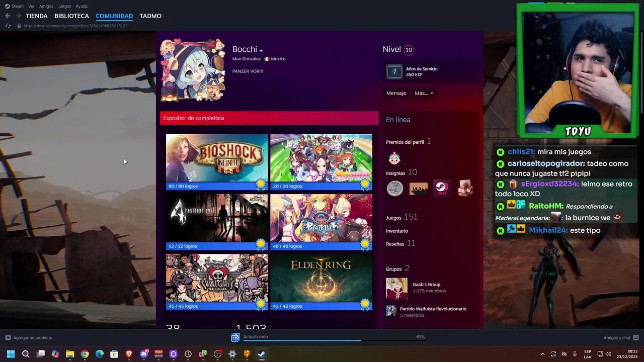Open the Windows Start menu
The height and width of the screenshot is (362, 644).
pyautogui.click(x=11, y=354)
